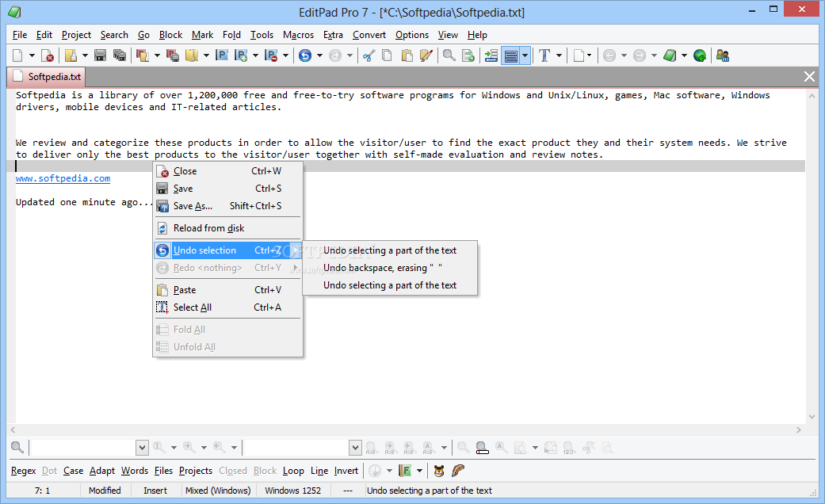
Task: Click the Cut scissors icon
Action: [369, 55]
